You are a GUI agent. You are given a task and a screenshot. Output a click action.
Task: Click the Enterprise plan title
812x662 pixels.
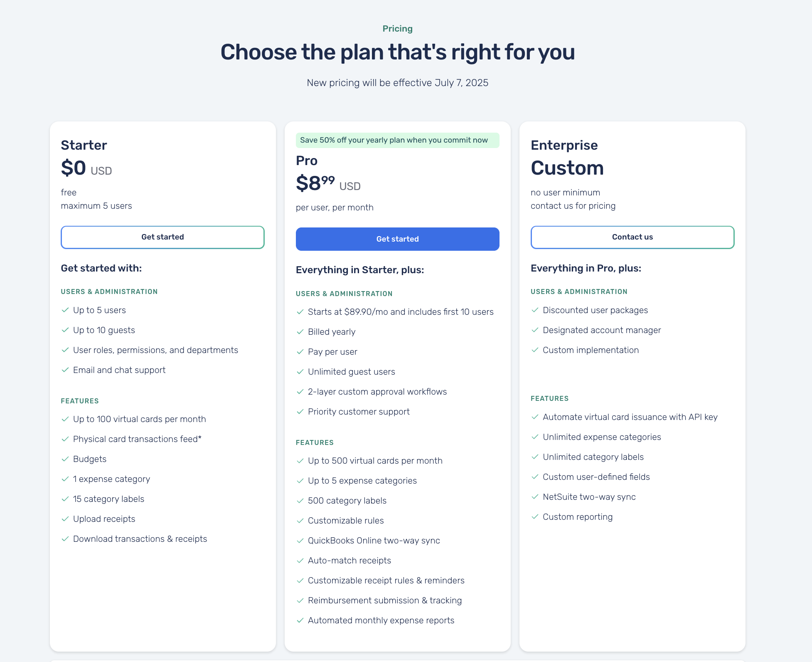[564, 145]
